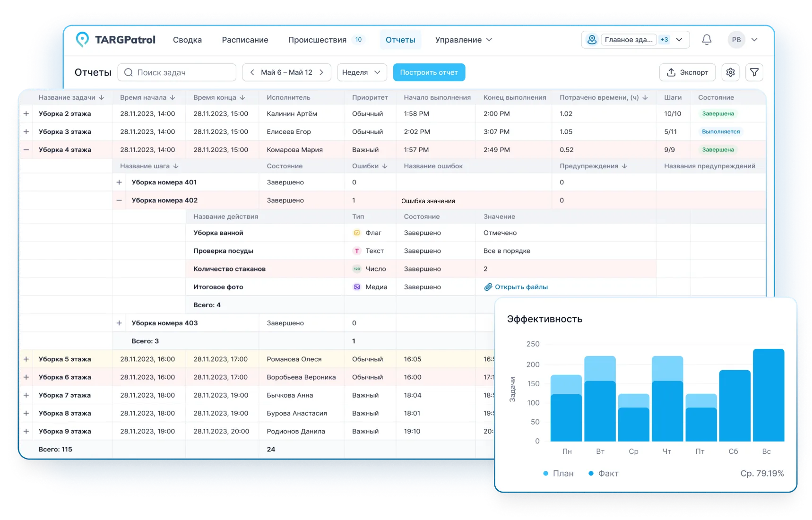This screenshot has height=520, width=812.
Task: Switch to the Расписание tab
Action: point(245,40)
